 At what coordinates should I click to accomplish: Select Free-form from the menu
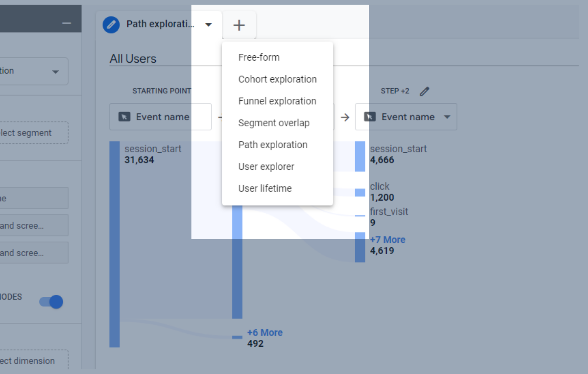click(x=259, y=57)
